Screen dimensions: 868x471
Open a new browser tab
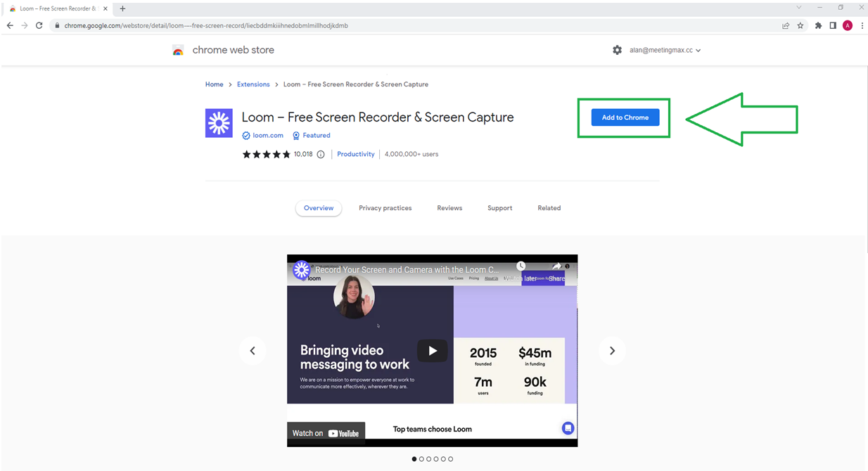click(122, 8)
